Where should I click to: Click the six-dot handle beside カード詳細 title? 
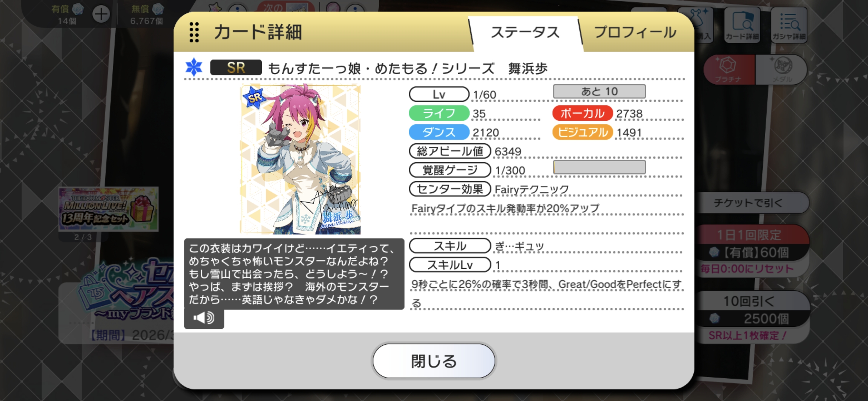194,32
